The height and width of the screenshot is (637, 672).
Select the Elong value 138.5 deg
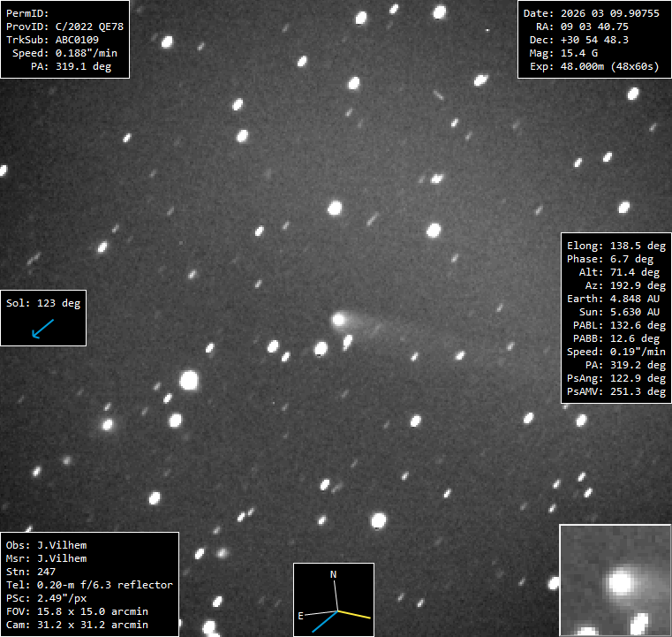point(637,246)
